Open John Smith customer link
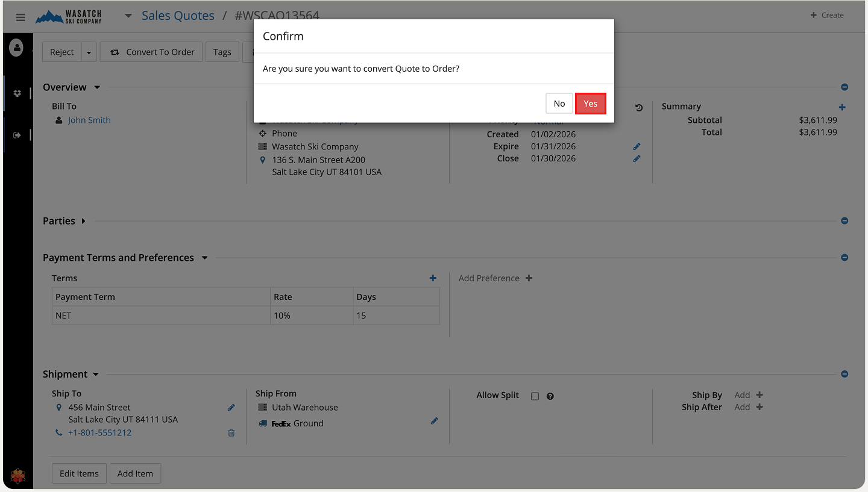This screenshot has width=868, height=492. tap(89, 120)
